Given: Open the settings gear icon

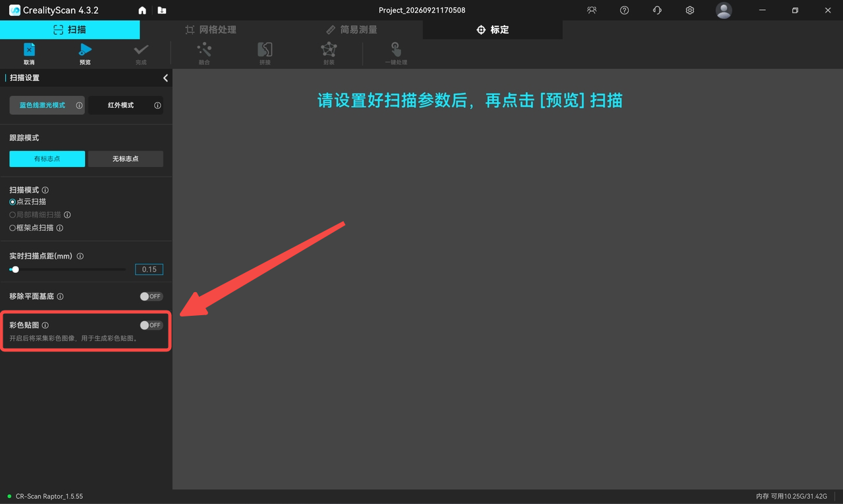Looking at the screenshot, I should coord(690,11).
